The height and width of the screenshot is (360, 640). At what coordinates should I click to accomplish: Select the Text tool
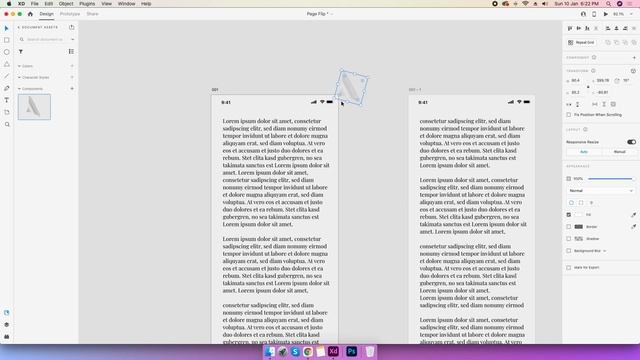(7, 100)
